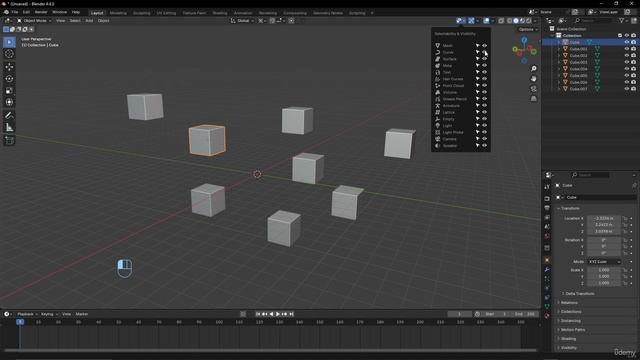Activate the Transform tool

[9, 102]
